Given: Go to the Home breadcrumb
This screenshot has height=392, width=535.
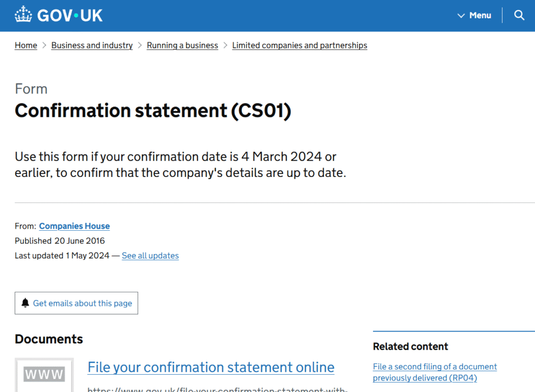Looking at the screenshot, I should pos(26,45).
